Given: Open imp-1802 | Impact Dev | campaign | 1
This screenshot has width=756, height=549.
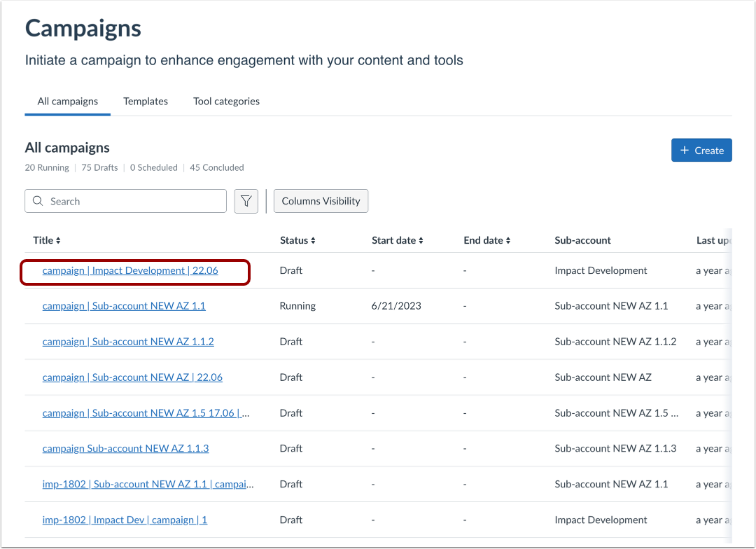Looking at the screenshot, I should click(x=125, y=520).
